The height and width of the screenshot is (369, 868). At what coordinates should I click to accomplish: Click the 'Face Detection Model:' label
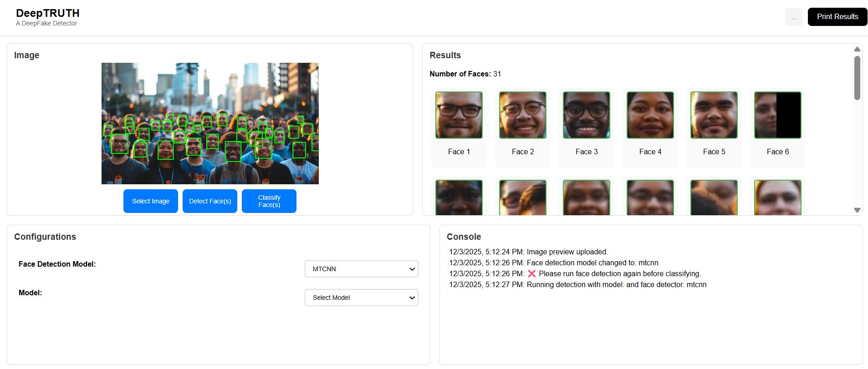57,264
